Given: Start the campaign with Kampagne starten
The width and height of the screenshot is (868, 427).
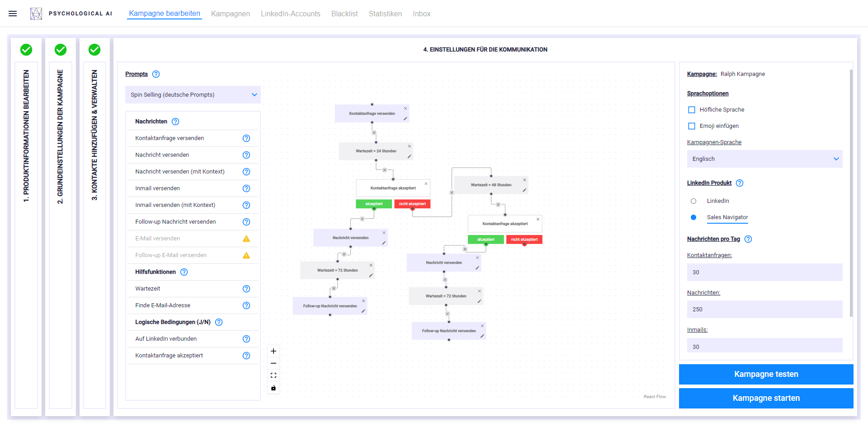Looking at the screenshot, I should 766,398.
